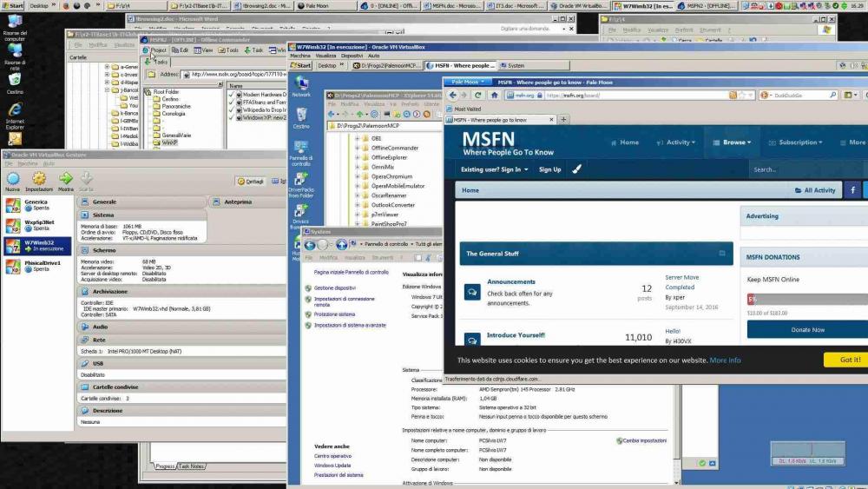Screen dimensions: 868x489
Task: Open Internet Explorer icon on host desktop
Action: (x=15, y=114)
